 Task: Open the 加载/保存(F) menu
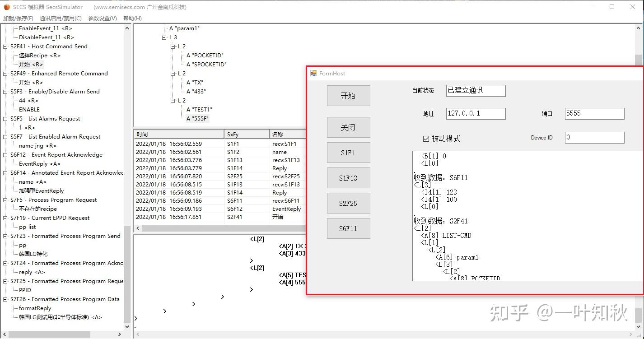[18, 18]
